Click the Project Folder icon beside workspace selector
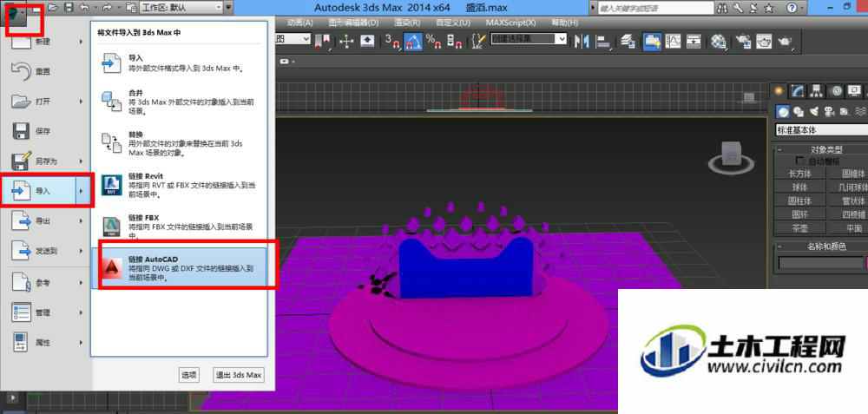868x414 pixels. click(x=131, y=7)
